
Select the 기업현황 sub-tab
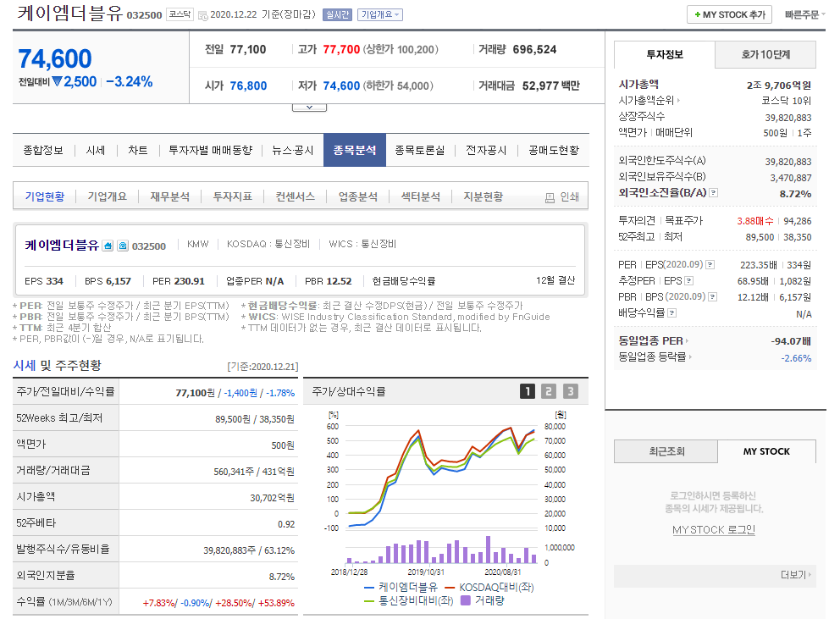click(x=45, y=196)
